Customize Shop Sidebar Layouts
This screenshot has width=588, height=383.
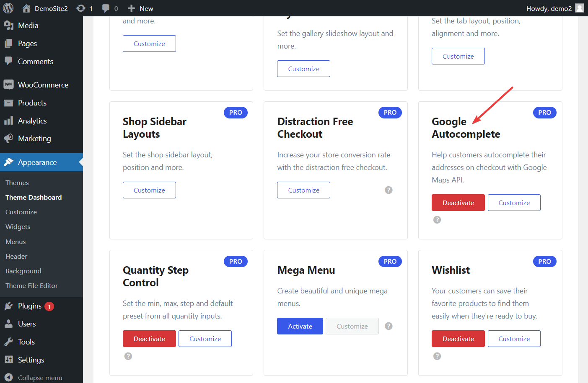pos(149,190)
